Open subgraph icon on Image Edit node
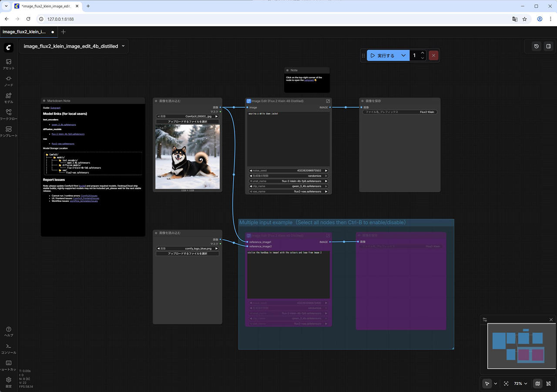The image size is (557, 392). (x=328, y=101)
